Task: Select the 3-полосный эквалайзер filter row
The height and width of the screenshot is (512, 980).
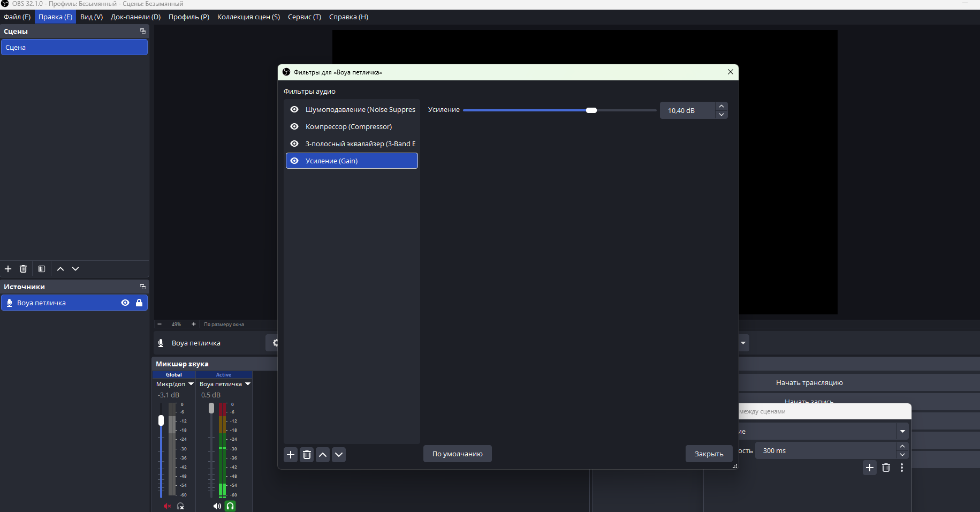Action: click(x=352, y=144)
